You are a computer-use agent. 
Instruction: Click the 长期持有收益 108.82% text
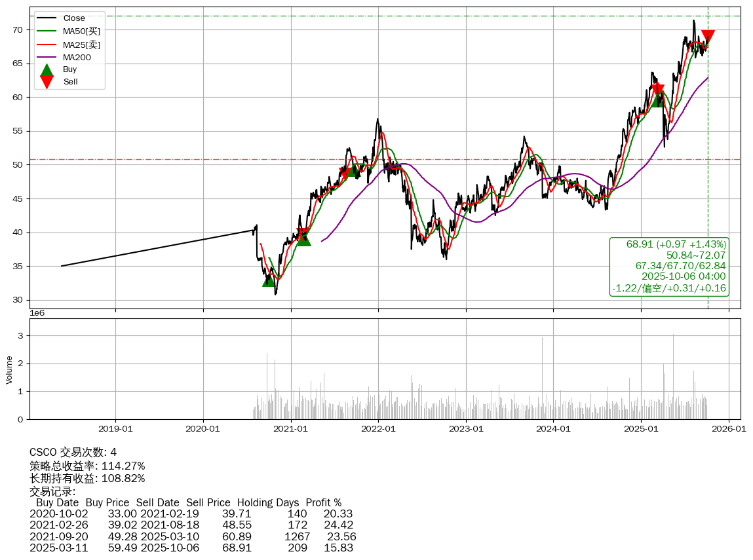(87, 478)
